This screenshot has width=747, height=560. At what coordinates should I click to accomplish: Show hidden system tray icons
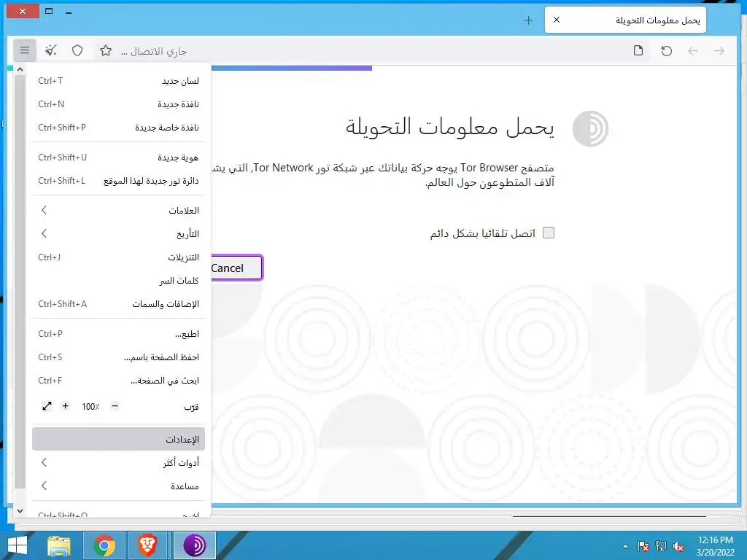tap(625, 546)
